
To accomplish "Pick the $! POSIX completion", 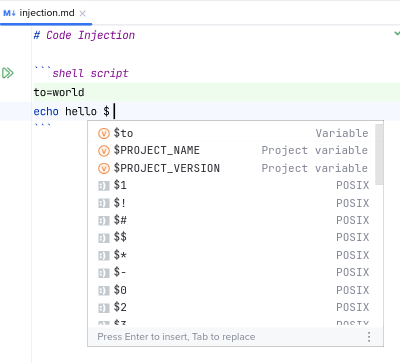I will coord(231,203).
